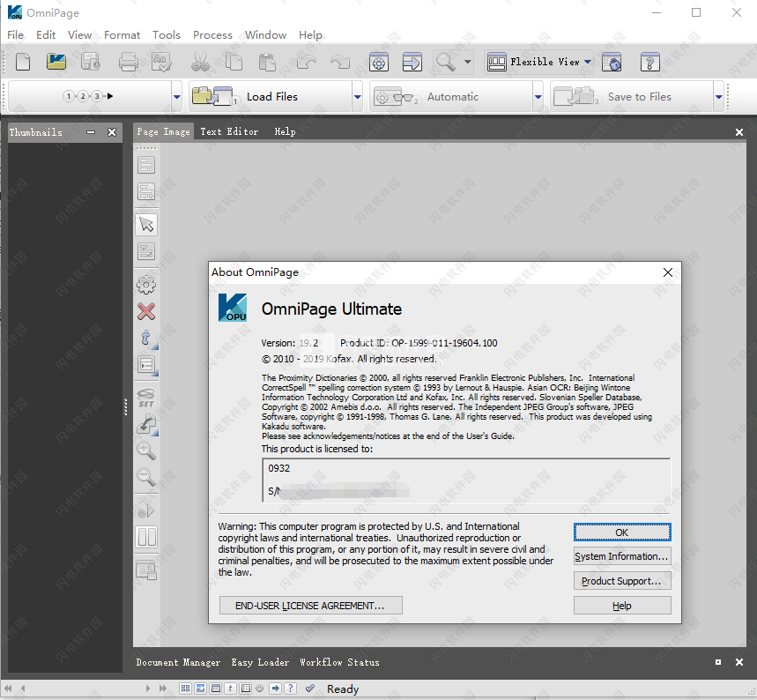Open the Document Manager tab
Image resolution: width=757 pixels, height=700 pixels.
tap(178, 662)
